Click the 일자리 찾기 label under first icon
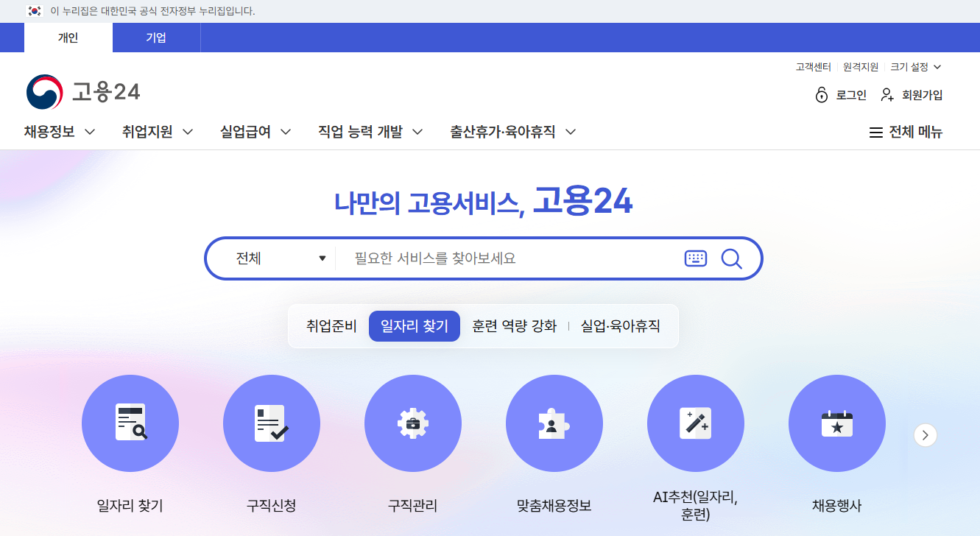Viewport: 980px width, 536px height. 130,506
